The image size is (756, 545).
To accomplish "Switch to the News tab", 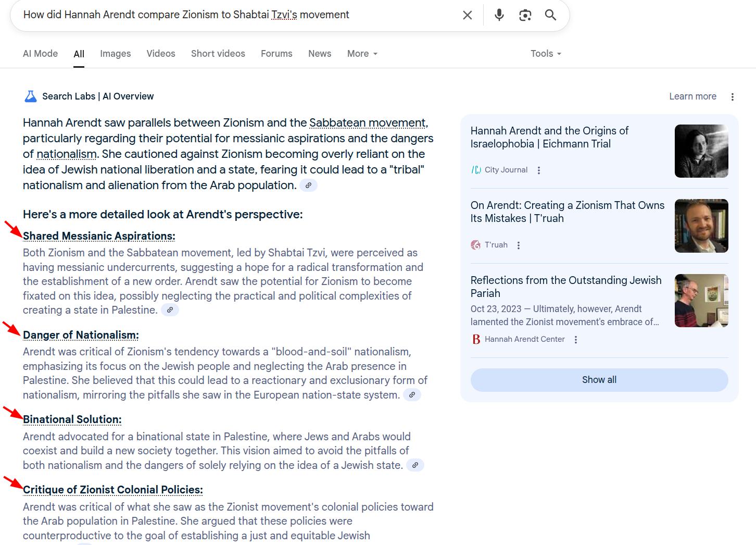I will tap(319, 54).
